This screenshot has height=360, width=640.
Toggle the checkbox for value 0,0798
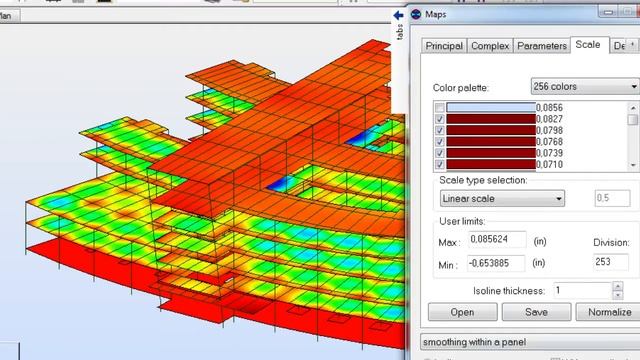440,130
